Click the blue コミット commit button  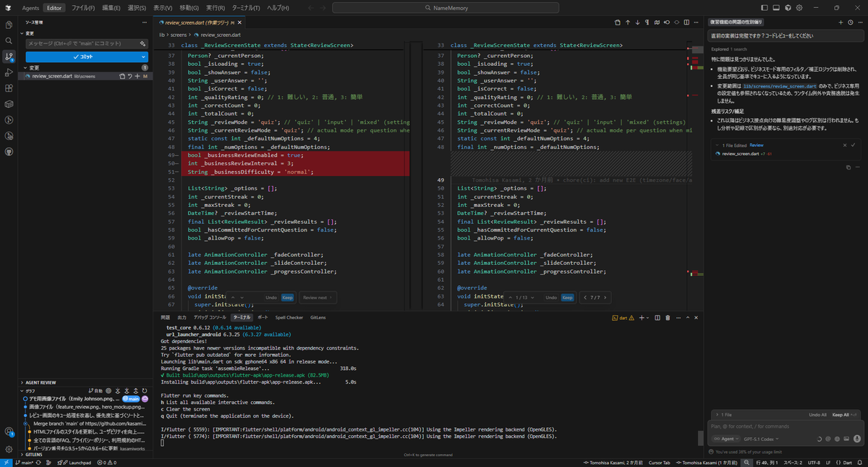[82, 56]
